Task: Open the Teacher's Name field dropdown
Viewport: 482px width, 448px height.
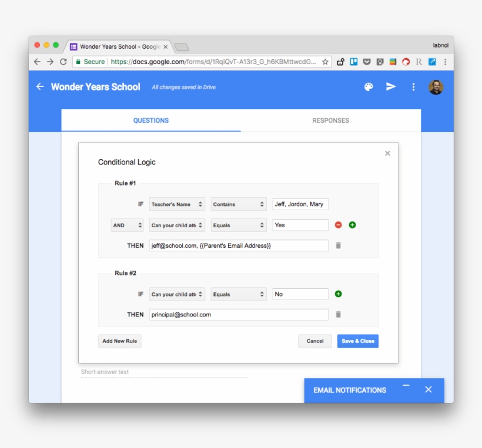Action: (x=176, y=204)
